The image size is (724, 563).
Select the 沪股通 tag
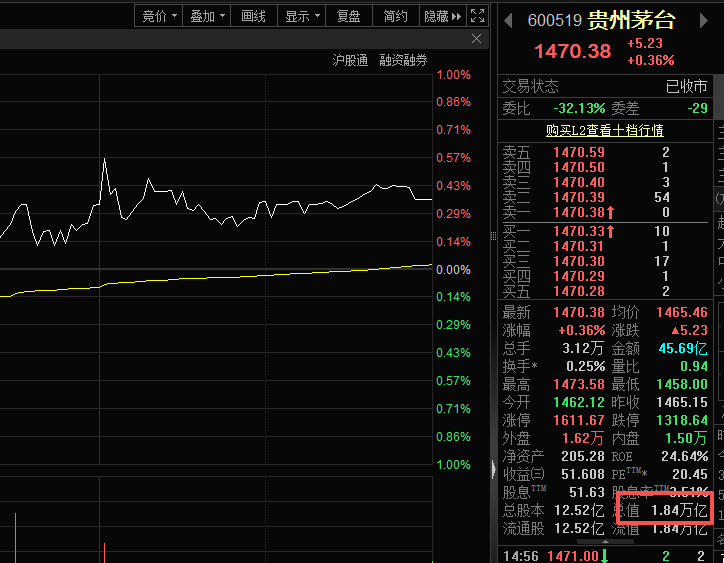click(x=350, y=61)
